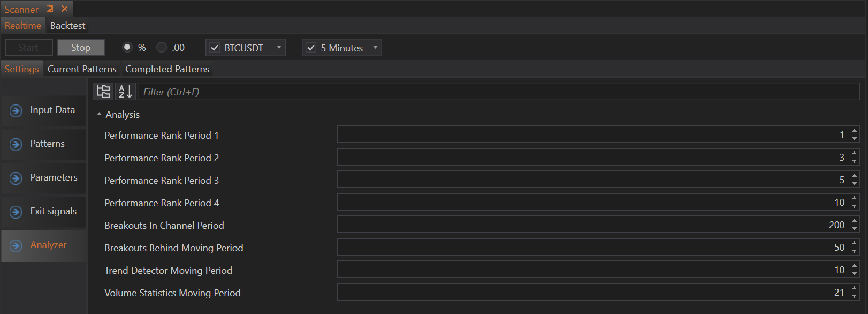Click the float window icon beside Scanner title
The image size is (868, 314).
tap(50, 9)
